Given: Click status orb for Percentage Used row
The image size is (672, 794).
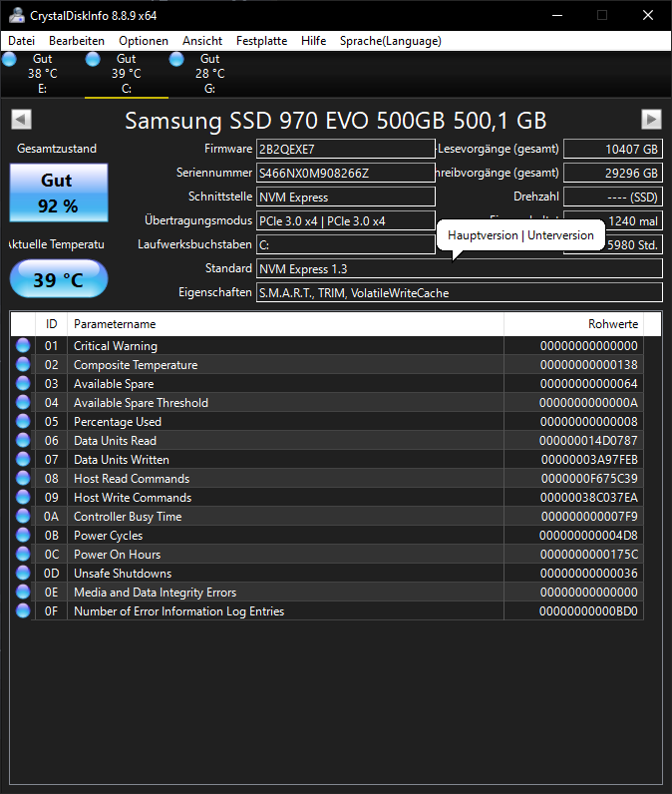Looking at the screenshot, I should (23, 421).
